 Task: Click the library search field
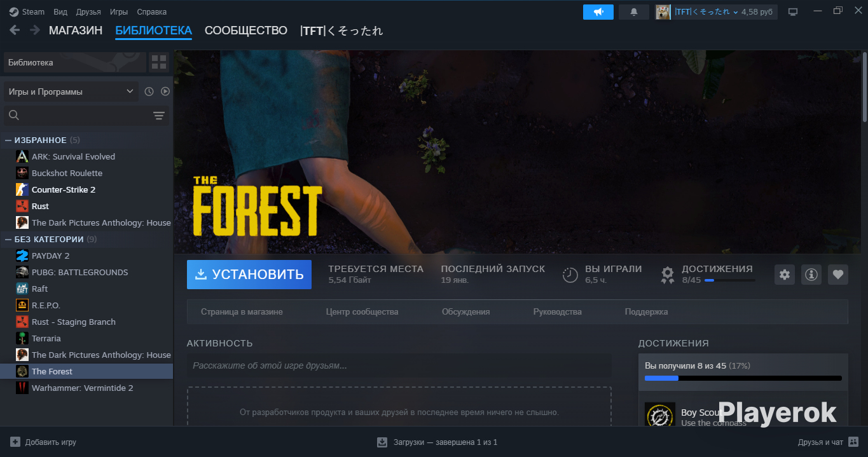point(86,115)
